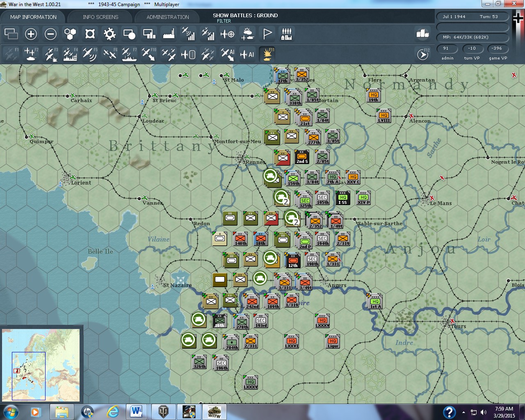Select the F6 air superiority mode
The height and width of the screenshot is (420, 525).
coord(110,54)
